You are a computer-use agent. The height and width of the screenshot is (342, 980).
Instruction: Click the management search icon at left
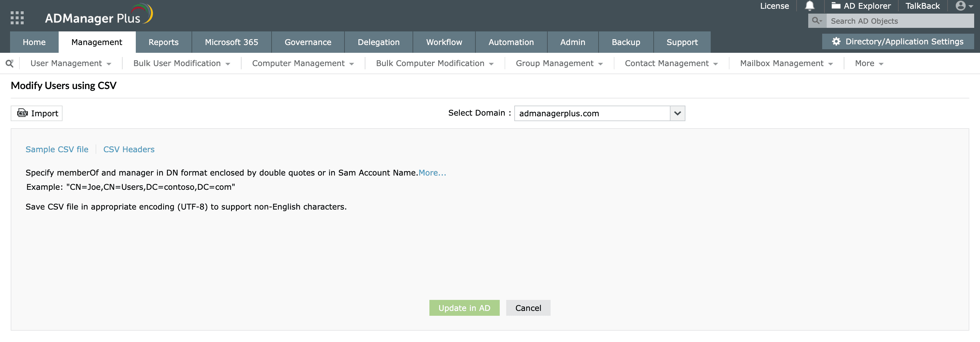click(9, 63)
